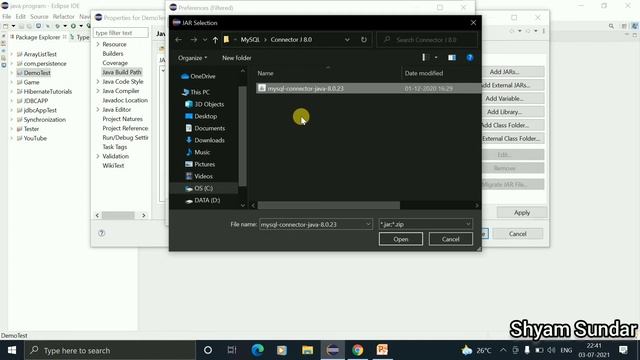The height and width of the screenshot is (360, 640).
Task: Go up one folder level
Action: tap(215, 40)
